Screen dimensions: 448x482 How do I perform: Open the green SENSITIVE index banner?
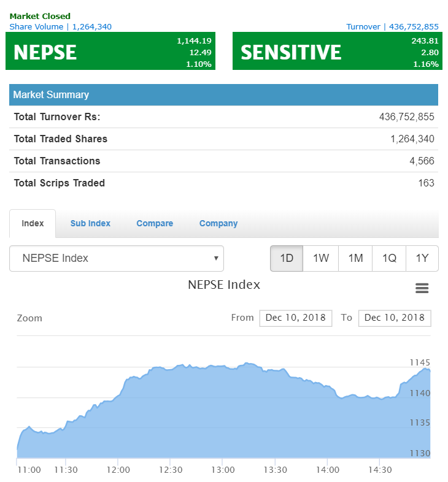click(338, 51)
